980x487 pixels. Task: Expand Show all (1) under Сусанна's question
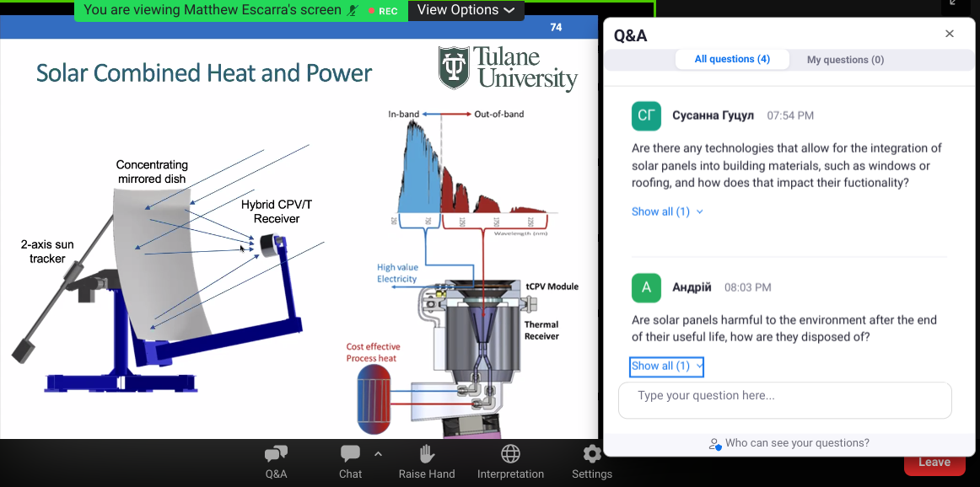666,211
